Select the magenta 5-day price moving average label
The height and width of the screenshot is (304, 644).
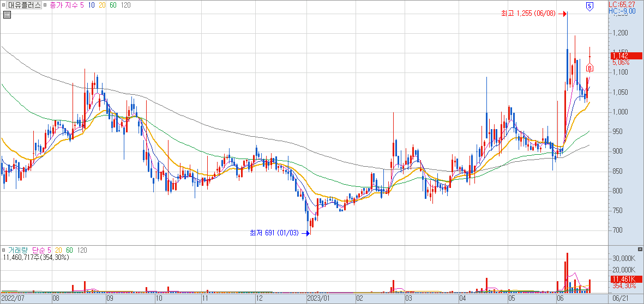click(82, 5)
